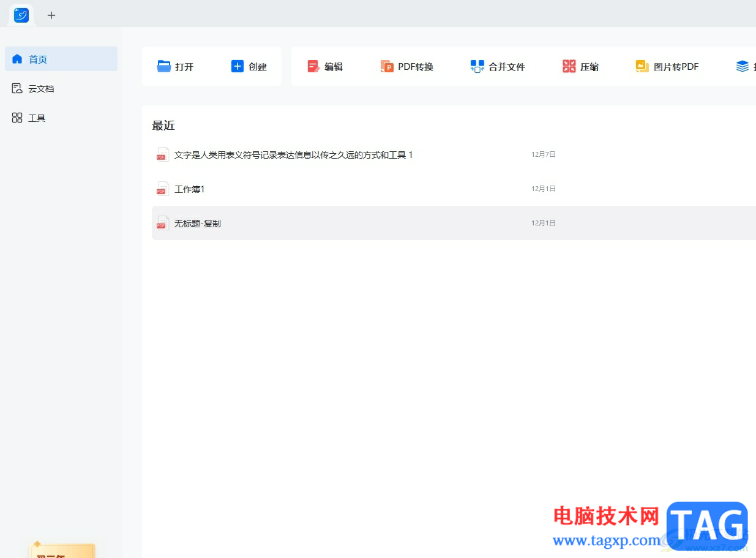The width and height of the screenshot is (756, 558).
Task: Click the PDF icon beside 无标题-复制
Action: pos(162,223)
